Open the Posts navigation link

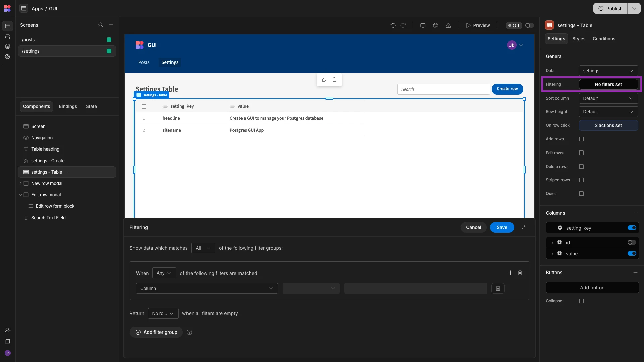(x=144, y=62)
